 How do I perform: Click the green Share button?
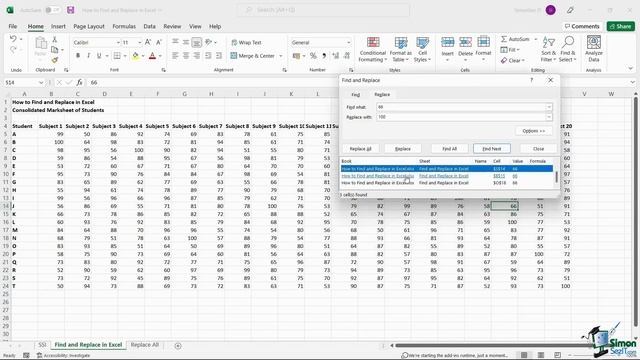tap(620, 26)
